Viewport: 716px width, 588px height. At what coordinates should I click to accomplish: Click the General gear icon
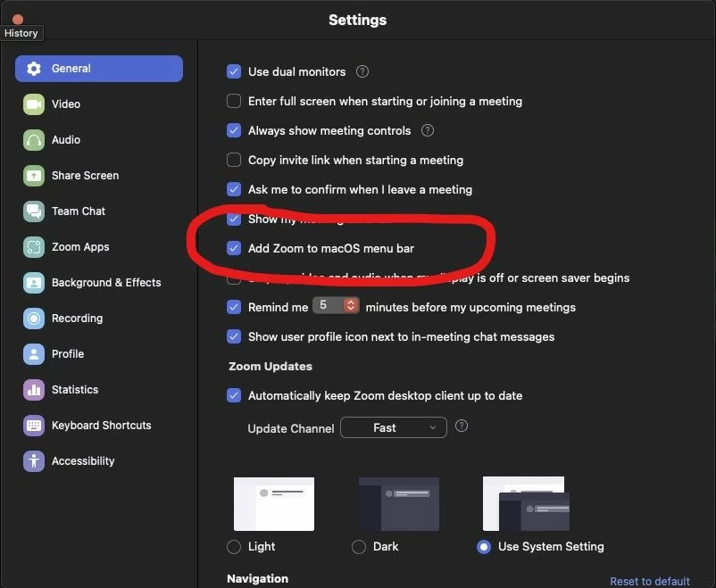point(34,69)
